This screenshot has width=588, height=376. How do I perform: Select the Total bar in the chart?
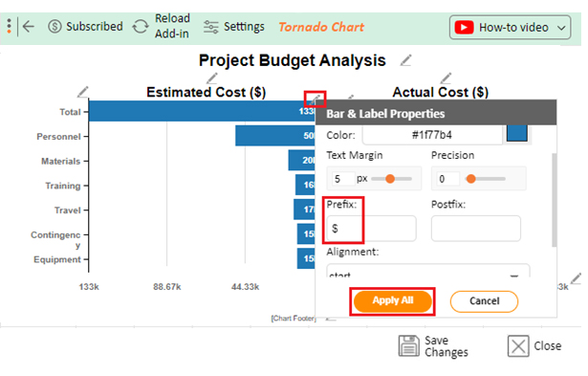click(x=202, y=111)
